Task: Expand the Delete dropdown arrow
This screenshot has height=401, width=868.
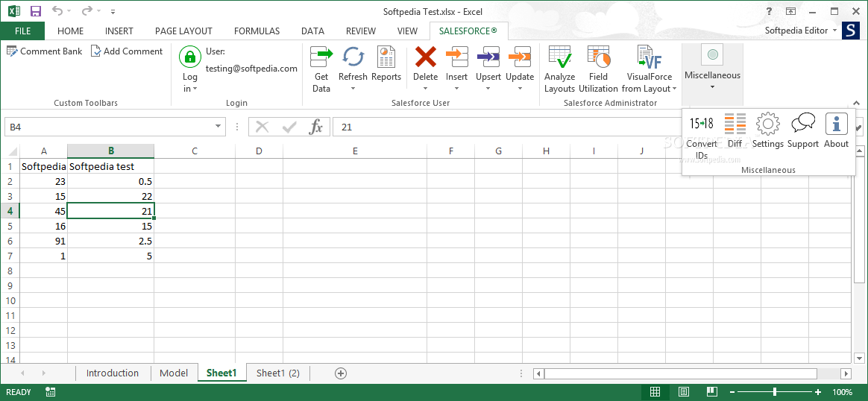Action: tap(425, 89)
